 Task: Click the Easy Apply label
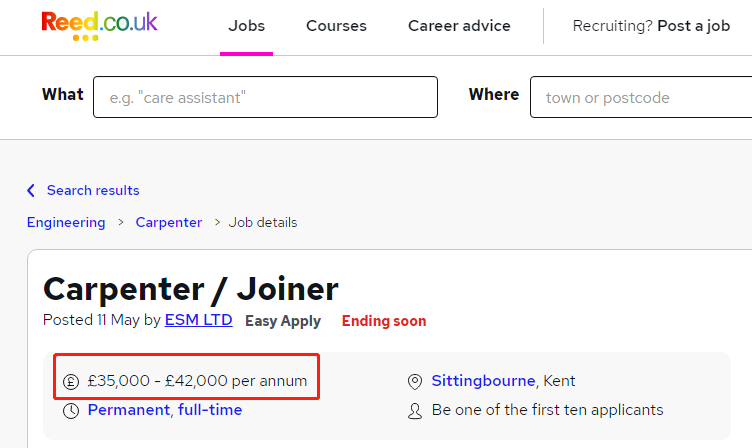click(x=283, y=321)
